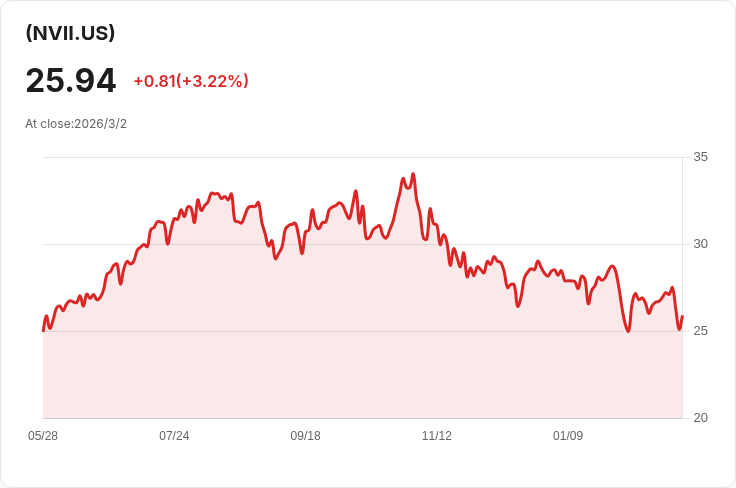Click the right end of the price line
The height and width of the screenshot is (488, 736).
[682, 317]
